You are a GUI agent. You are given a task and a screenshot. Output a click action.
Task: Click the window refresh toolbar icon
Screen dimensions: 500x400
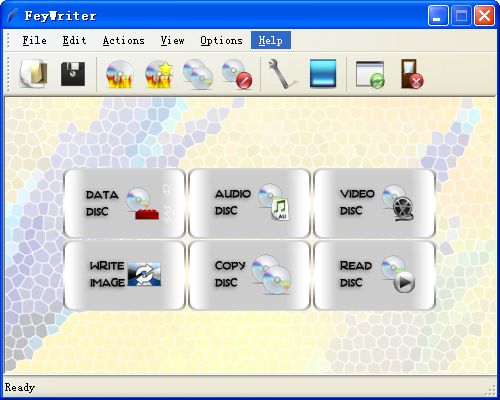[370, 74]
